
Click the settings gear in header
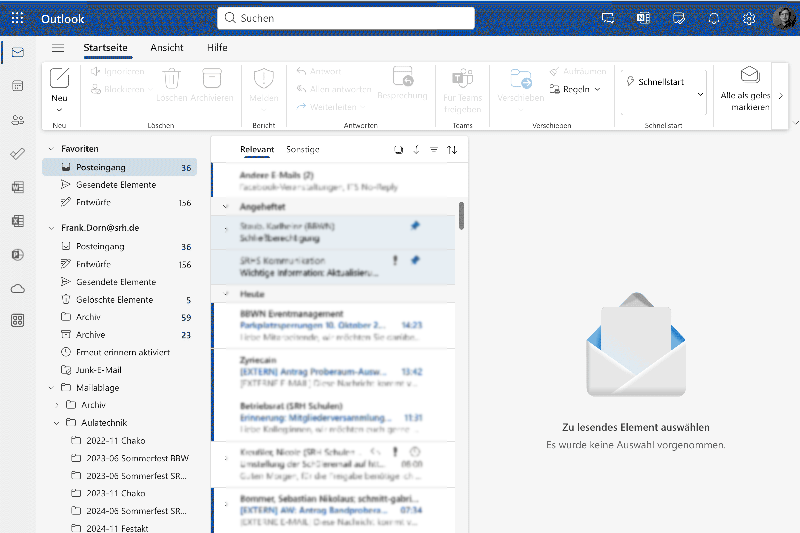click(x=748, y=19)
